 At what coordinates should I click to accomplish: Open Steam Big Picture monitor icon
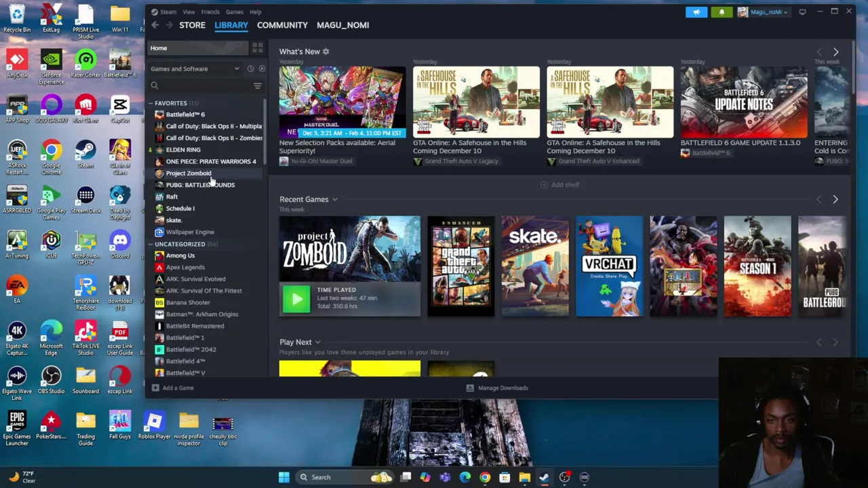[802, 12]
